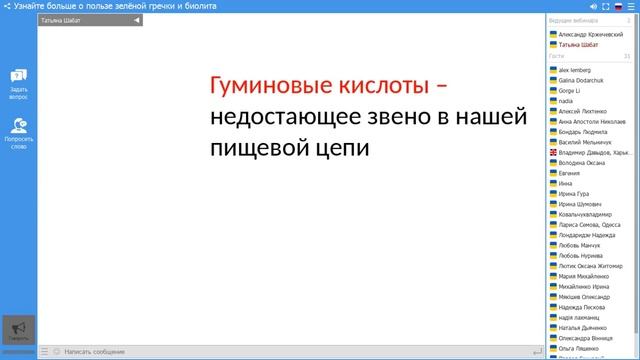Select guest Лариса Семова, Одесса
The width and height of the screenshot is (640, 360).
589,224
